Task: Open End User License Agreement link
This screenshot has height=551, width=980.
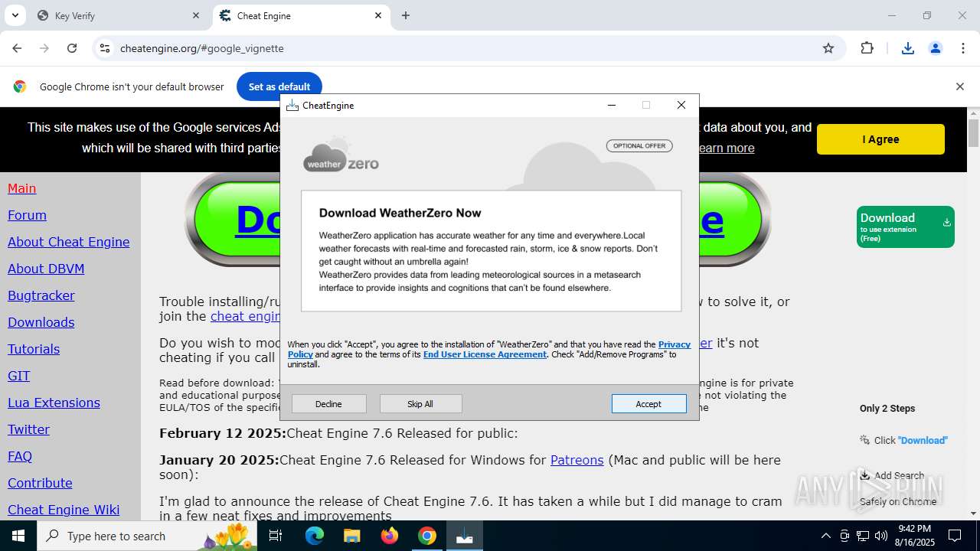Action: click(x=485, y=354)
